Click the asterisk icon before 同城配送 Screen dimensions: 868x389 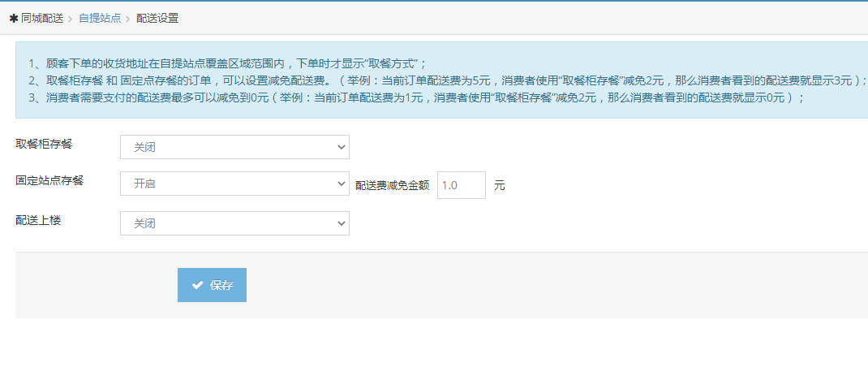click(x=13, y=18)
